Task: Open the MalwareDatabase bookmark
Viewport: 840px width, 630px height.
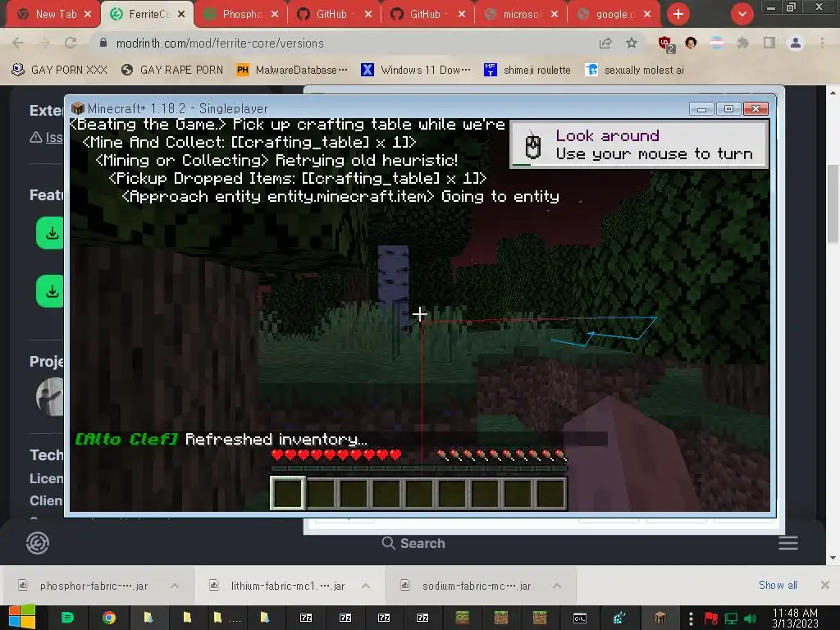Action: coord(293,70)
